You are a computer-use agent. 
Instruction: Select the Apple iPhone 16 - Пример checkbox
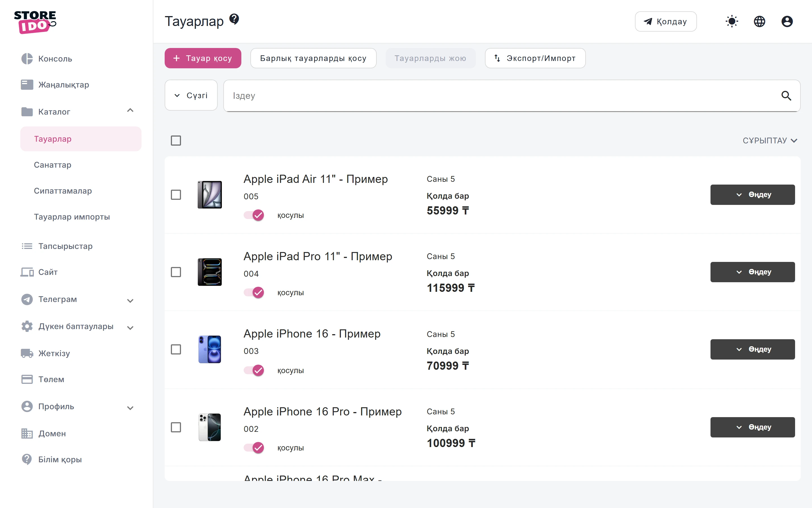tap(176, 349)
